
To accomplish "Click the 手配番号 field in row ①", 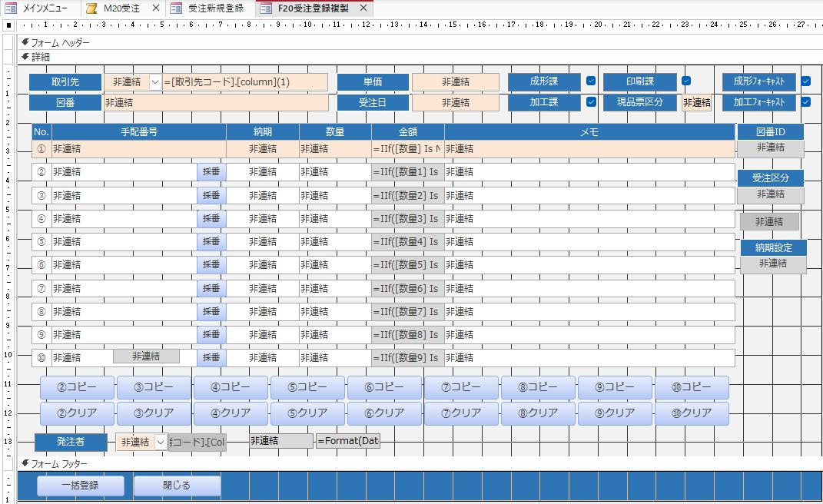I will tap(139, 148).
